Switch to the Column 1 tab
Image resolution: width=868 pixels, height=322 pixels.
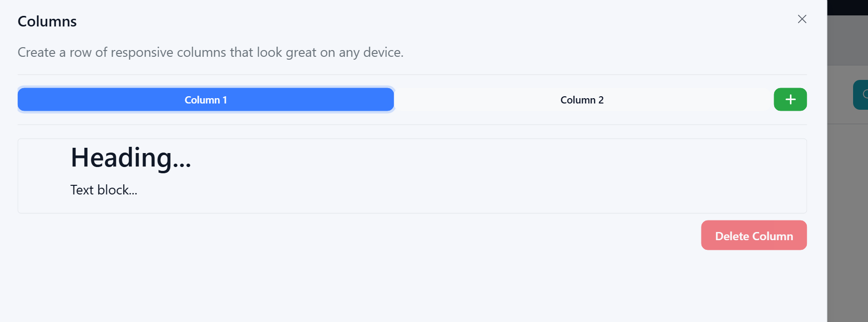click(206, 100)
